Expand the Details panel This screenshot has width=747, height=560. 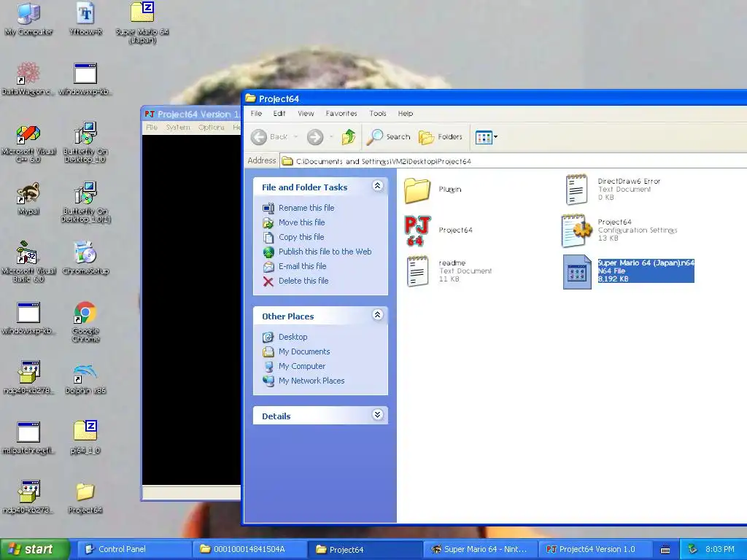(x=377, y=415)
